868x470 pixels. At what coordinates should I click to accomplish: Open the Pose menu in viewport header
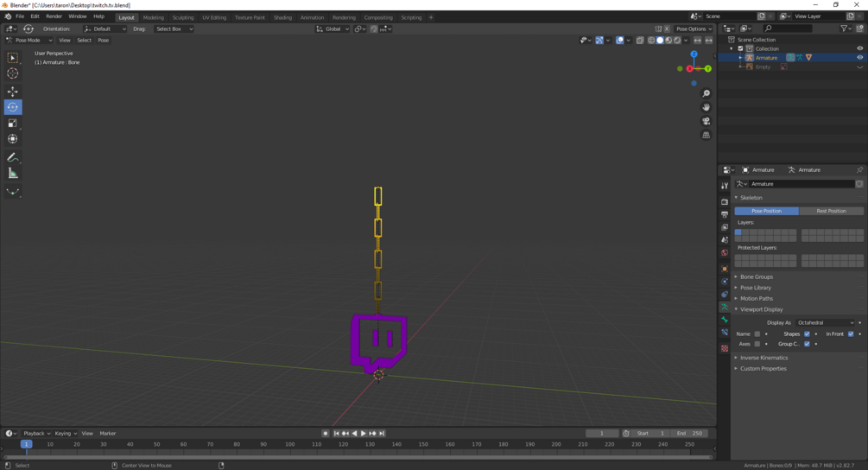click(x=103, y=41)
